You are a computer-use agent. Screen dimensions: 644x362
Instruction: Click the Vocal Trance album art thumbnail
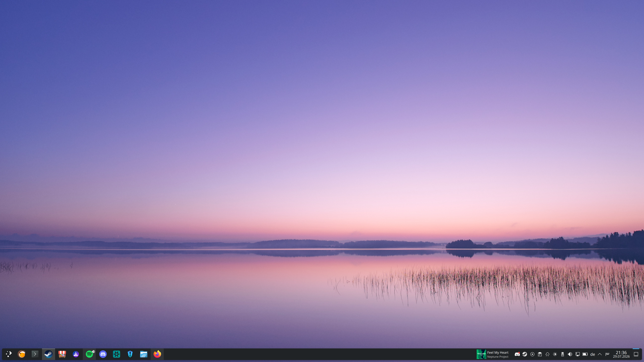[481, 354]
